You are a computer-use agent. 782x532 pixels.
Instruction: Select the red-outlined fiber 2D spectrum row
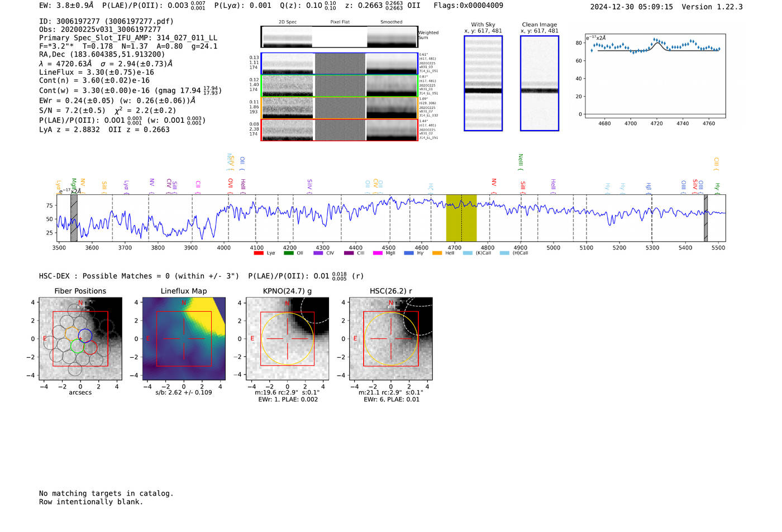tap(340, 130)
